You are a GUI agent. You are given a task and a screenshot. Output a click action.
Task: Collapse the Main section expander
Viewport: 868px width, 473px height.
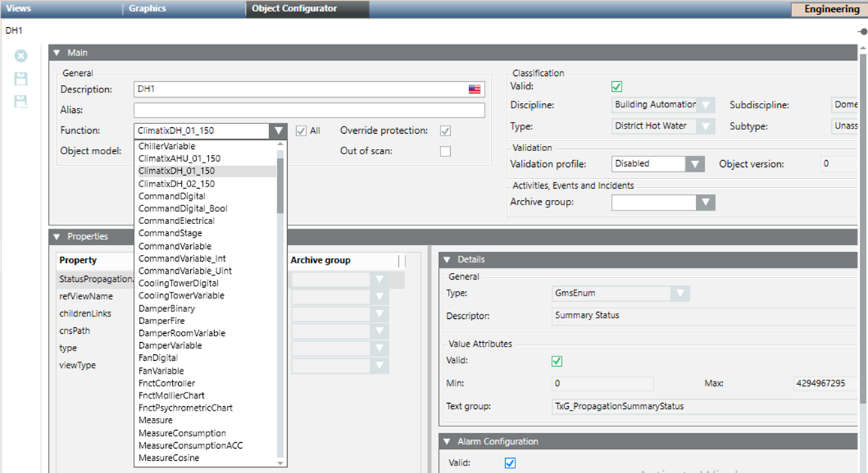tap(56, 53)
